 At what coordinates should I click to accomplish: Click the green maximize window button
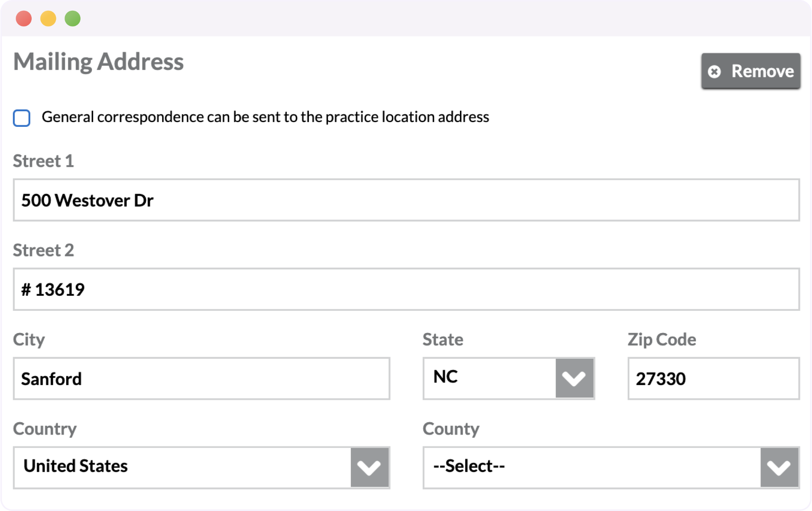73,19
